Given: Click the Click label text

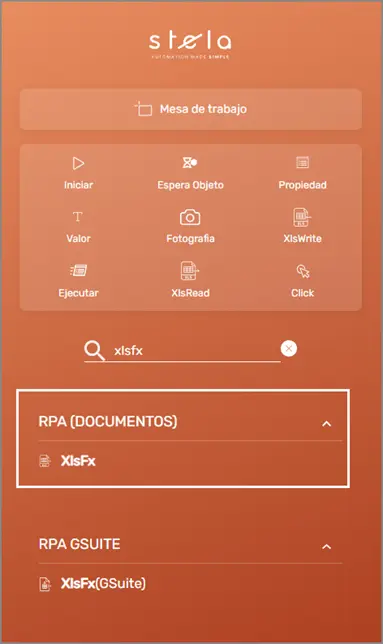Looking at the screenshot, I should click(303, 293).
